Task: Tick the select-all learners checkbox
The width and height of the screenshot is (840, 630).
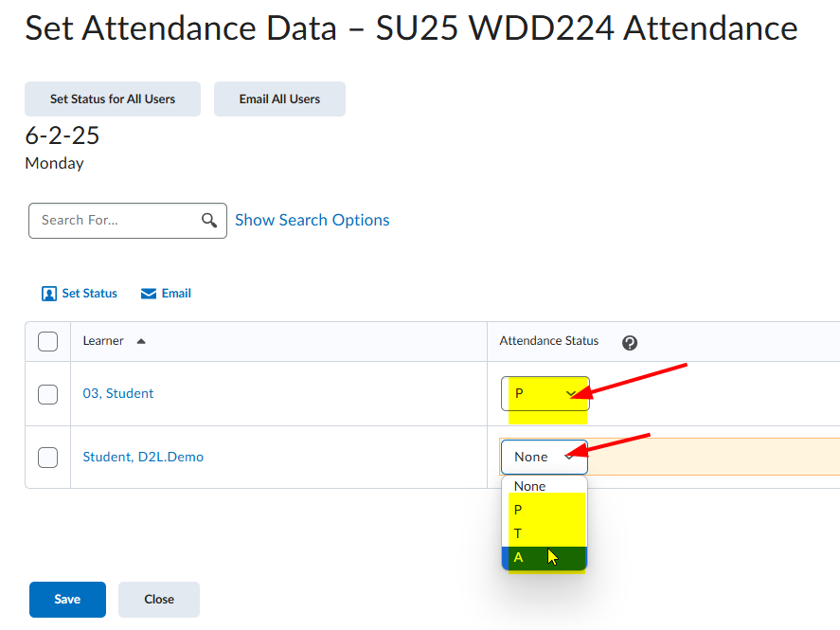Action: (47, 341)
